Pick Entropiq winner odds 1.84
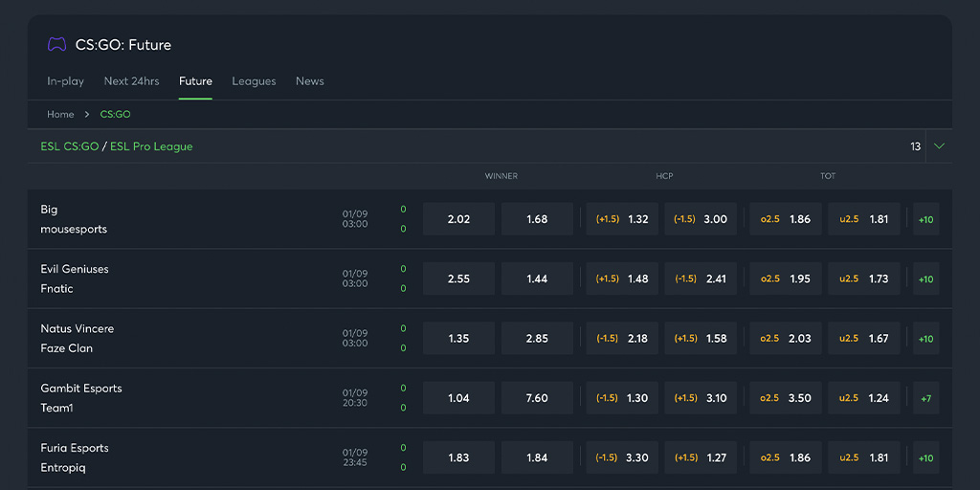This screenshot has height=490, width=980. tap(537, 457)
